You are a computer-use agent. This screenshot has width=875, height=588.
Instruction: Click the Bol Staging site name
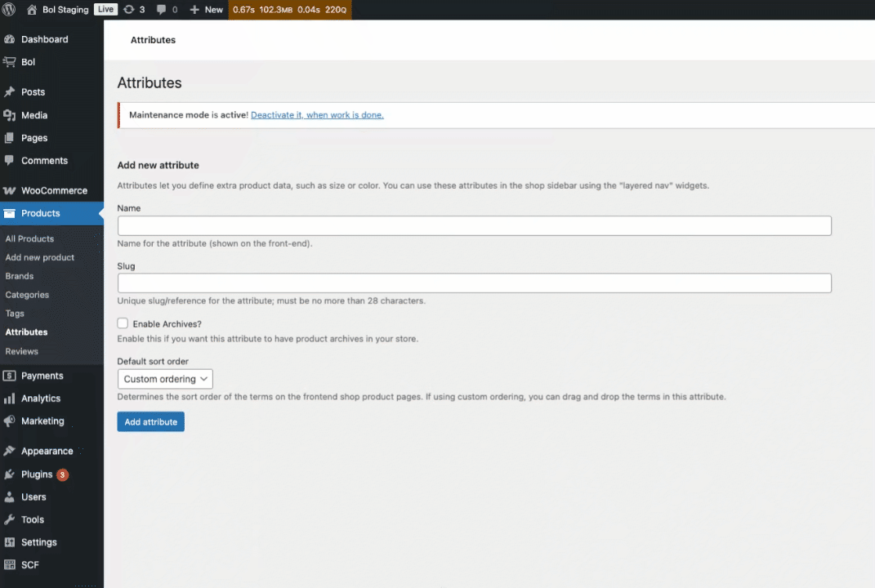65,10
